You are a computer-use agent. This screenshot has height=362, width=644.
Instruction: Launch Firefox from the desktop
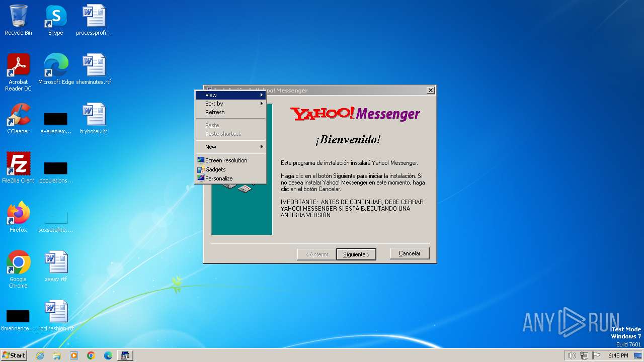(18, 217)
